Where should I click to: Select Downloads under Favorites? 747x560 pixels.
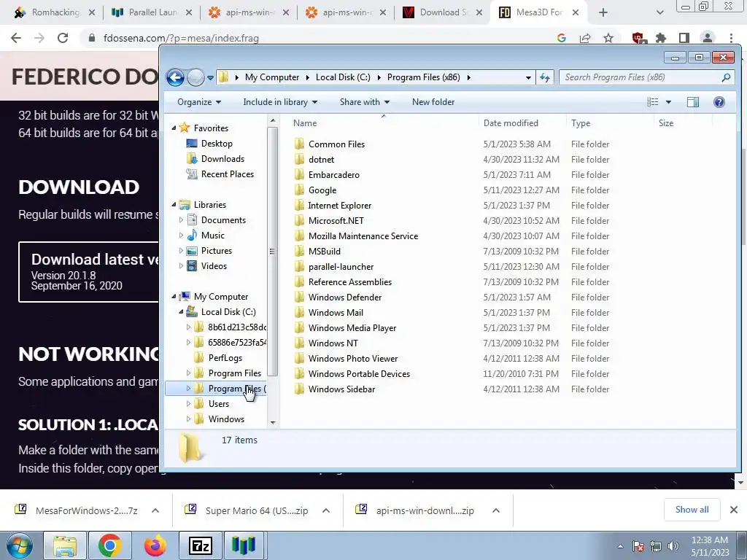coord(222,159)
